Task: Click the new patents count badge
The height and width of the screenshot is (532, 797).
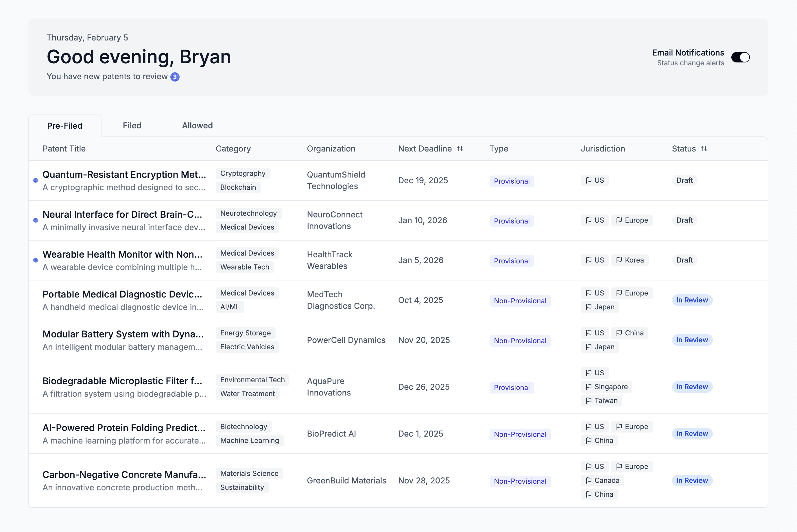Action: tap(175, 77)
